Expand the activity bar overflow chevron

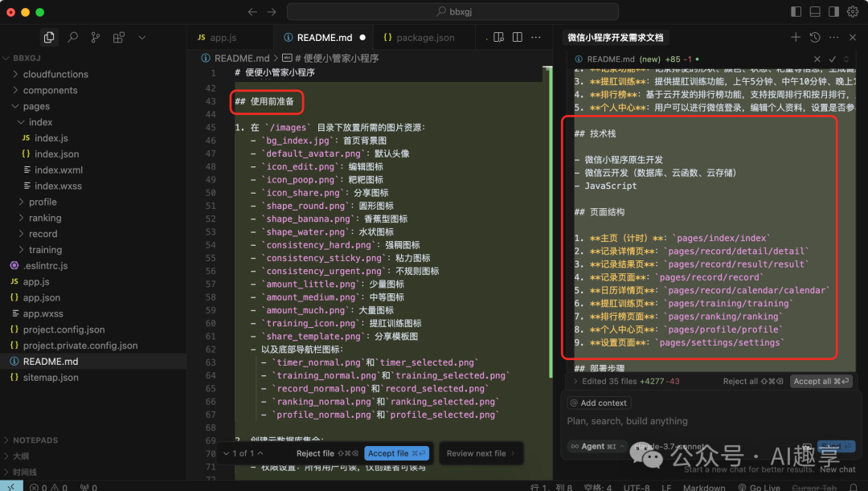141,38
